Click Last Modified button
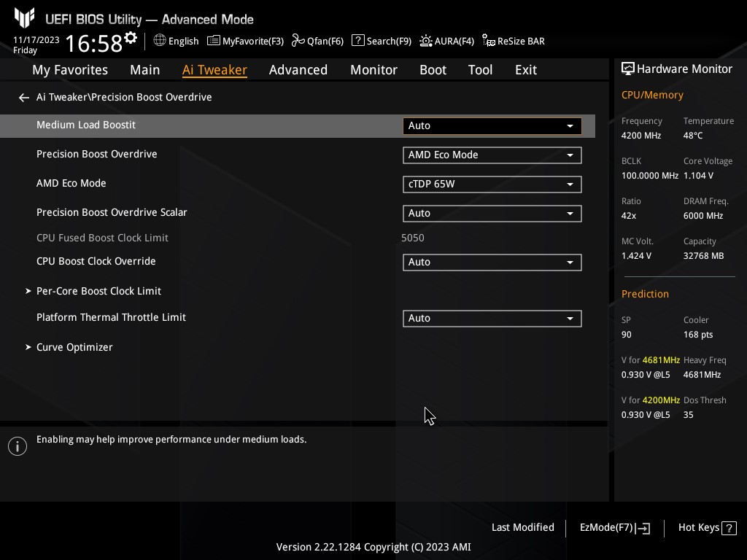Image resolution: width=747 pixels, height=560 pixels. pos(522,528)
